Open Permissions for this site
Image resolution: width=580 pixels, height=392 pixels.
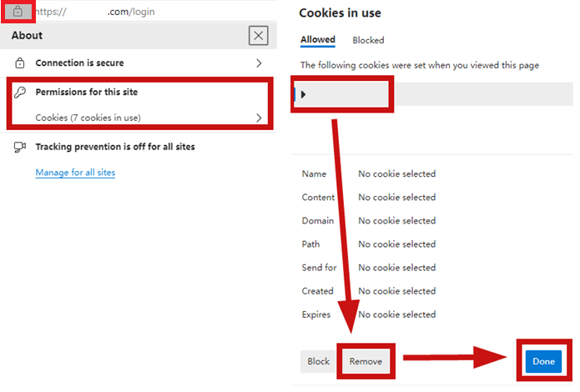pos(87,92)
